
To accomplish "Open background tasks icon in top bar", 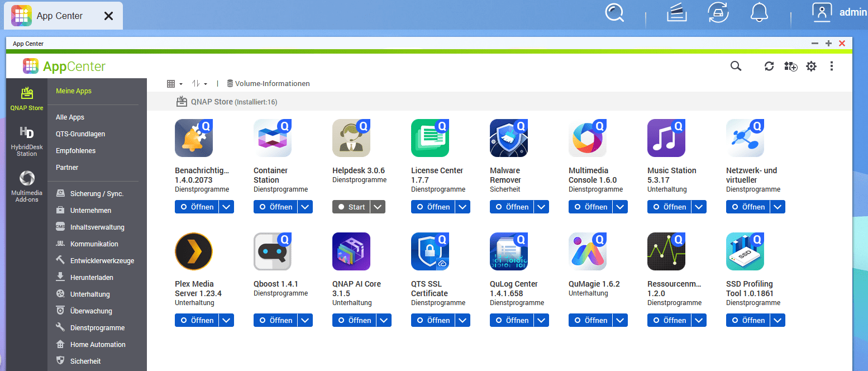I will 676,12.
